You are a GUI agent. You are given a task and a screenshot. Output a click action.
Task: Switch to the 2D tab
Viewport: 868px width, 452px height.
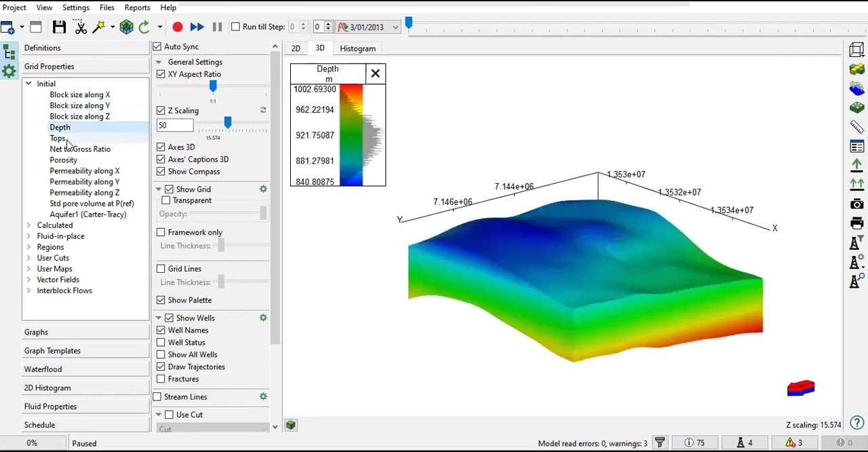coord(296,49)
